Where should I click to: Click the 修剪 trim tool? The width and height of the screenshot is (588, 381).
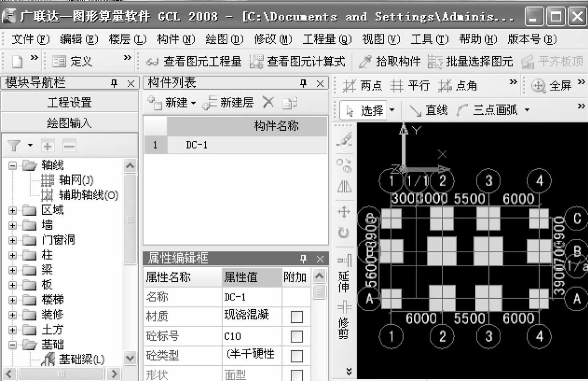pyautogui.click(x=344, y=320)
